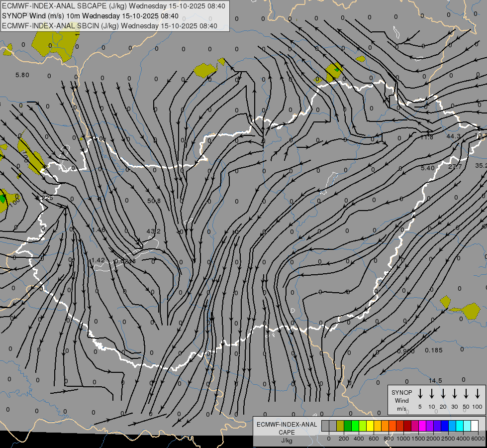Click the 27.7 value on the map
The height and width of the screenshot is (448, 487).
tap(455, 167)
